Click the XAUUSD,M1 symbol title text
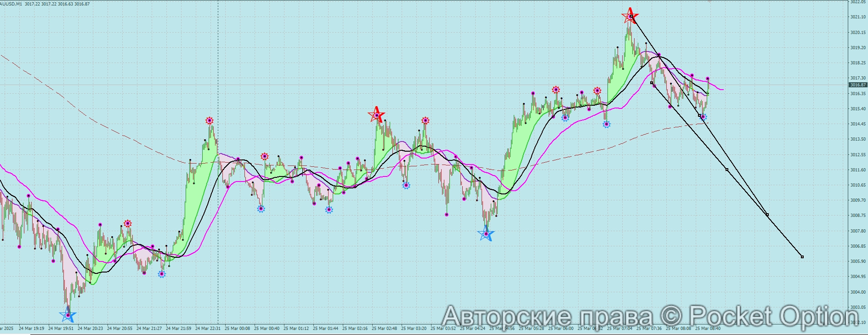 click(10, 4)
